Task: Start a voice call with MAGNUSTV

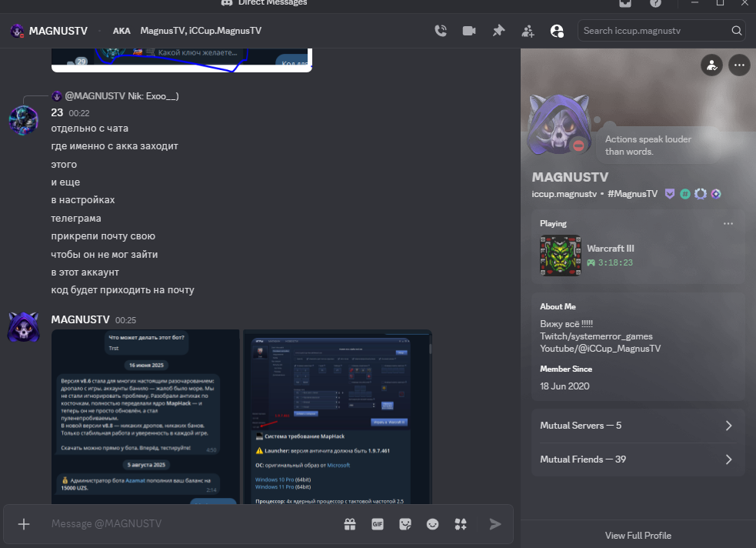Action: 441,31
